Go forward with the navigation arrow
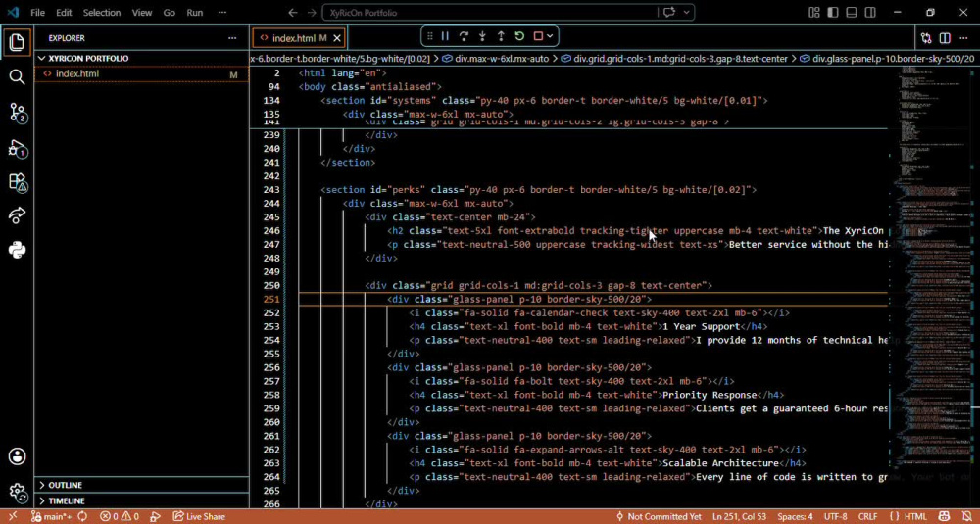This screenshot has height=524, width=980. [x=312, y=13]
